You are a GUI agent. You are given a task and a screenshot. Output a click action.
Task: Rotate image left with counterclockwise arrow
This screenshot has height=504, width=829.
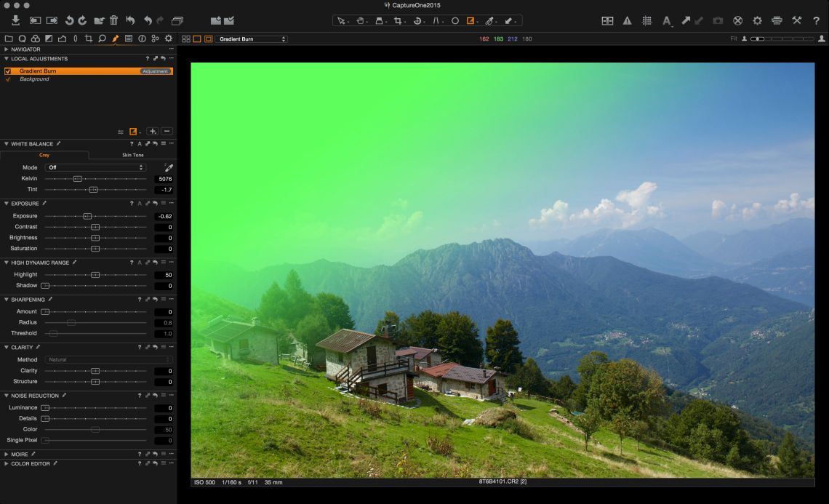69,20
